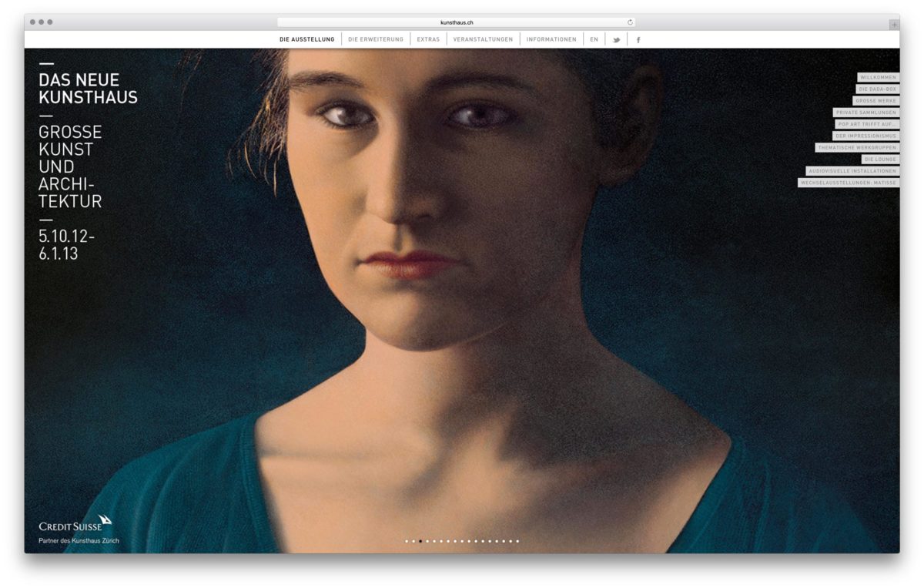Image resolution: width=924 pixels, height=588 pixels.
Task: Open the Die Dada-Box section
Action: [x=877, y=89]
